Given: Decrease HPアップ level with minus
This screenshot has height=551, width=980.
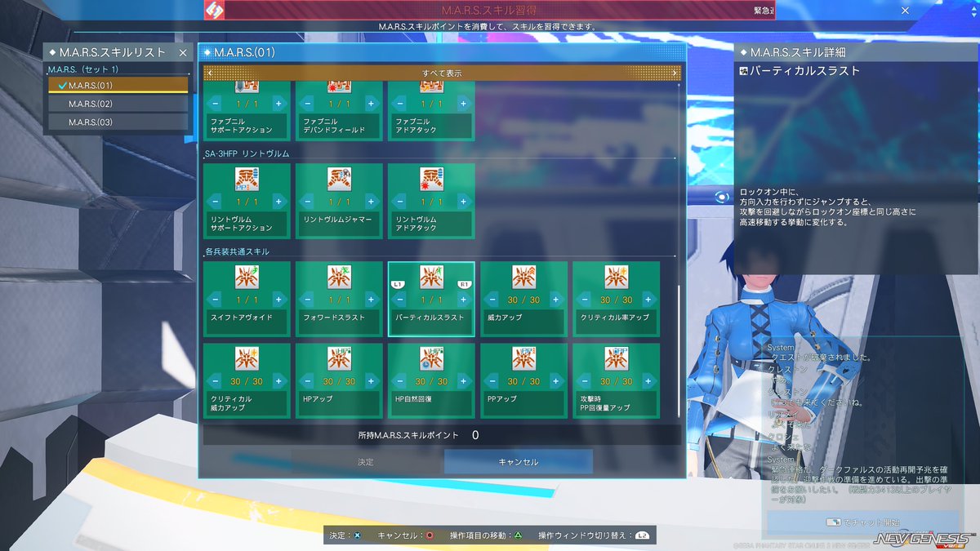Looking at the screenshot, I should (x=308, y=381).
